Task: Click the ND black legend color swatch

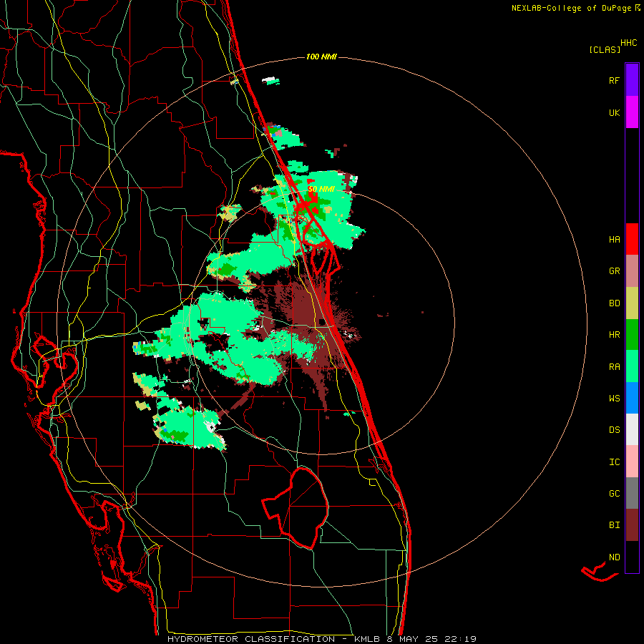Action: click(x=632, y=557)
